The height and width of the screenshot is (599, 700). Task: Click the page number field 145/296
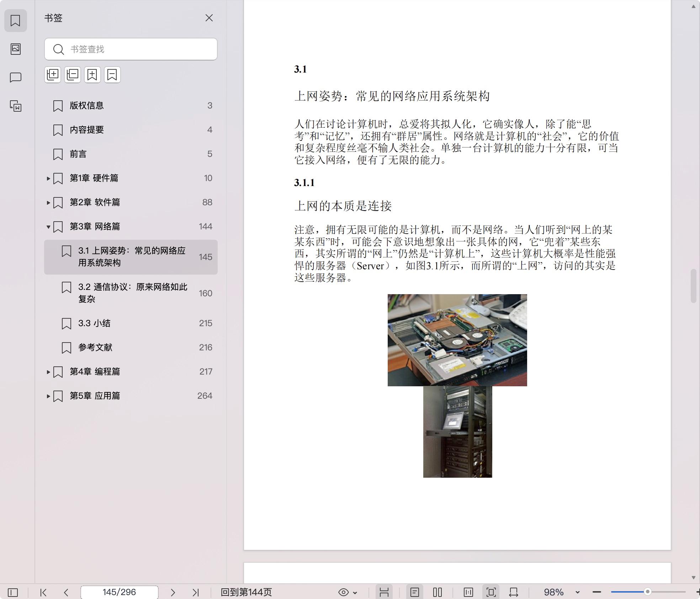pos(119,592)
